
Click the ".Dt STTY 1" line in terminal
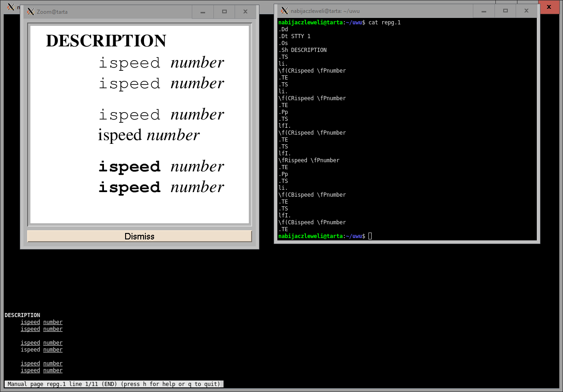(x=294, y=36)
